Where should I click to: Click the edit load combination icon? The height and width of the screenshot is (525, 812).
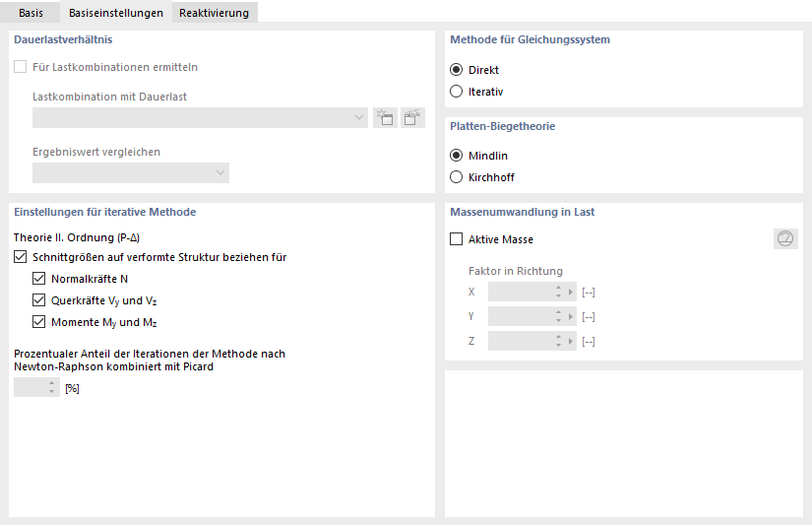(x=413, y=118)
